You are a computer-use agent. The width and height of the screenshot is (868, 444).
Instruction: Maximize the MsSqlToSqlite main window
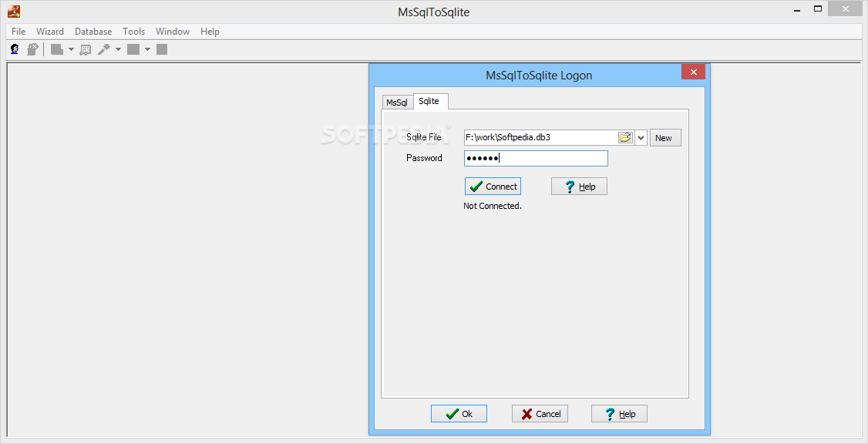click(818, 8)
